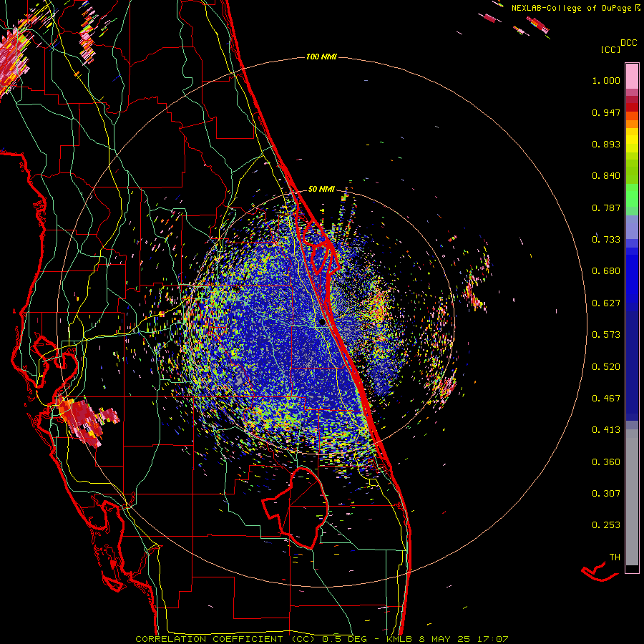Pick the red segment of the color bar
Image resolution: width=644 pixels, height=644 pixels.
coord(632,107)
